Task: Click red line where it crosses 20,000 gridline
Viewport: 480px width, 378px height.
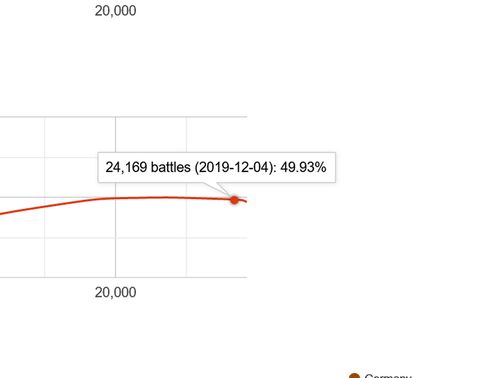Action: (x=116, y=198)
